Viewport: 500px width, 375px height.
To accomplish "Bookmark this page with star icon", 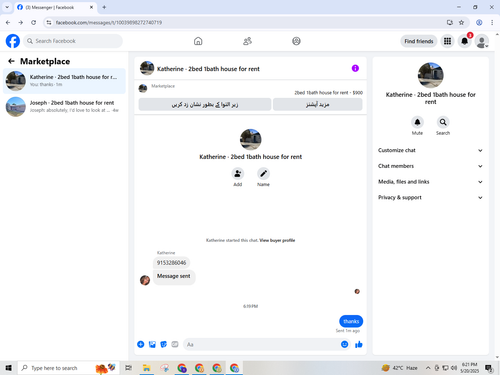I will [461, 22].
